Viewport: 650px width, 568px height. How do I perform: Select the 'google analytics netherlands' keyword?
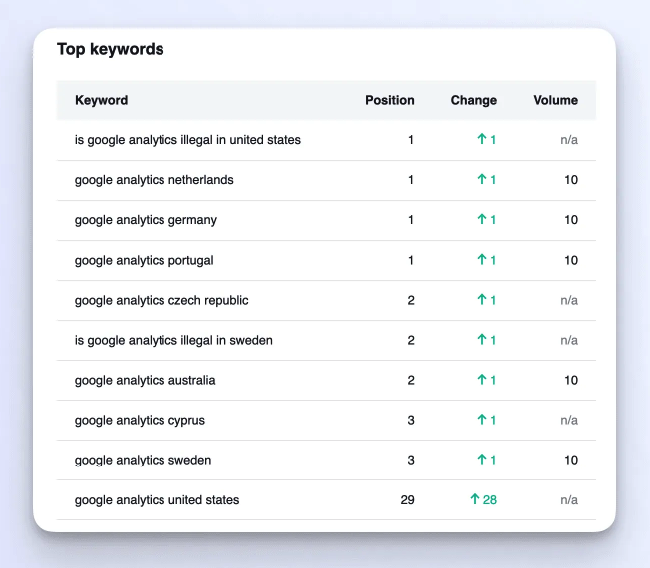click(154, 180)
